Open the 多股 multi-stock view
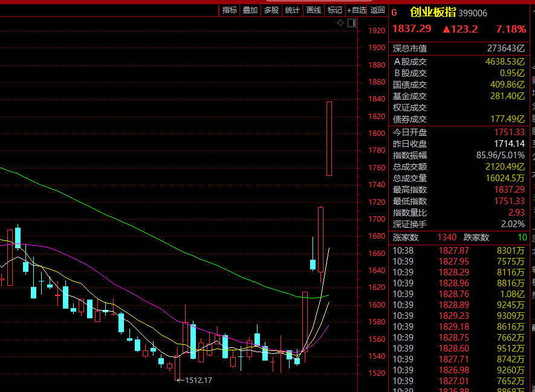535x392 pixels. tap(271, 10)
